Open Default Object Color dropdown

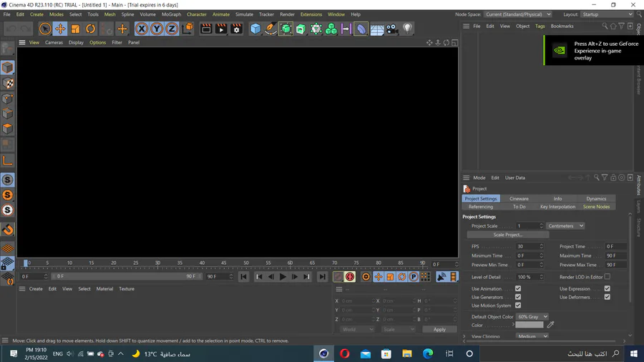(532, 316)
